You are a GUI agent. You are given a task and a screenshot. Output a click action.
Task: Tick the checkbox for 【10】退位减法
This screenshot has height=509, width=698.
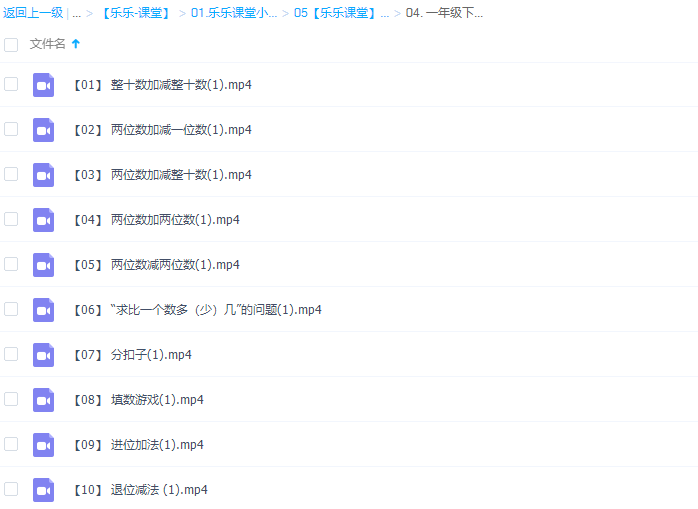tap(11, 489)
